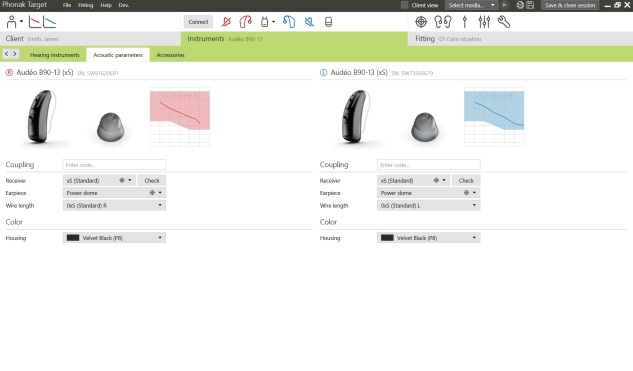Open the feedback and real ear test icon
Image resolution: width=633 pixels, height=371 pixels.
tap(442, 22)
